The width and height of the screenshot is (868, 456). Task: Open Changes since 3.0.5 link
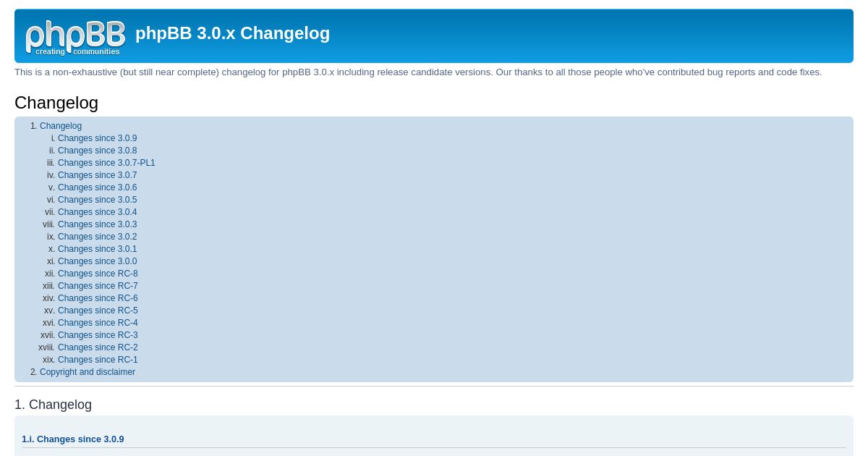tap(97, 200)
